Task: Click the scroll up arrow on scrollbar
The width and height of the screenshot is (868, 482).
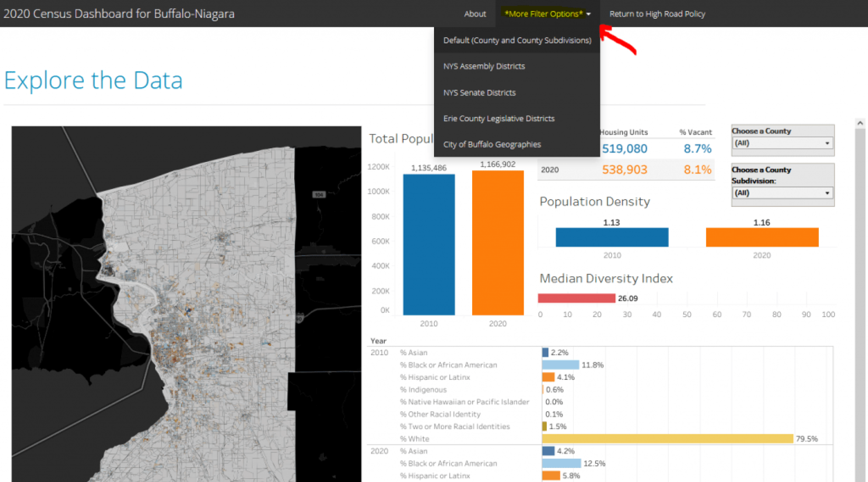Action: coord(860,123)
